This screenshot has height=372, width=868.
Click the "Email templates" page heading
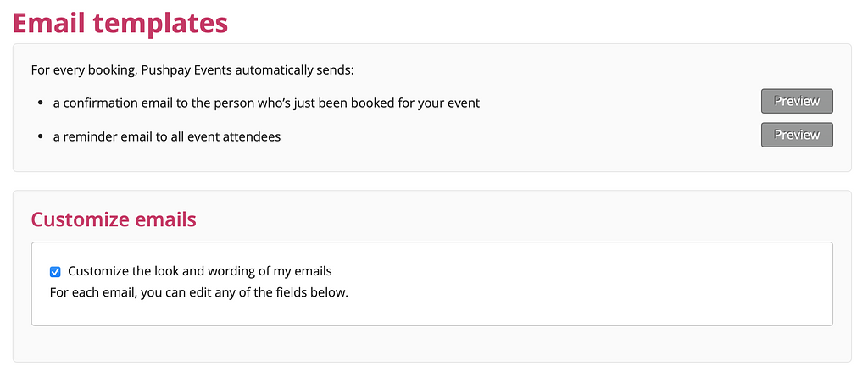pyautogui.click(x=120, y=23)
